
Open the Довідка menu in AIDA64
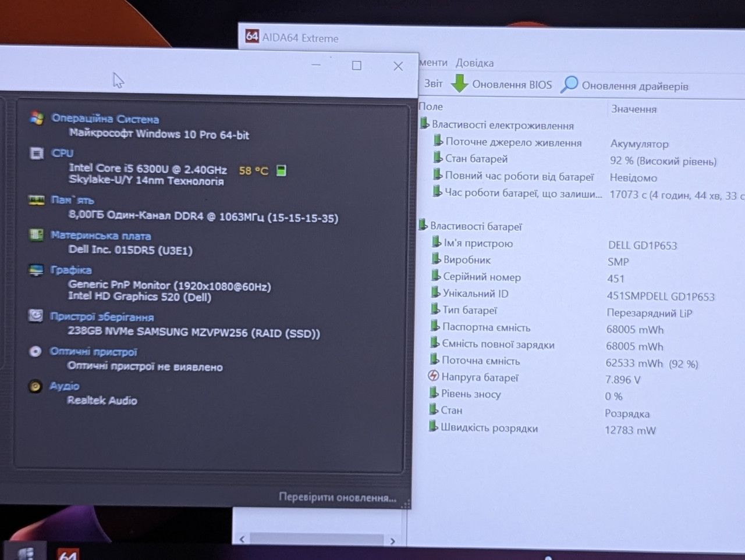point(474,63)
